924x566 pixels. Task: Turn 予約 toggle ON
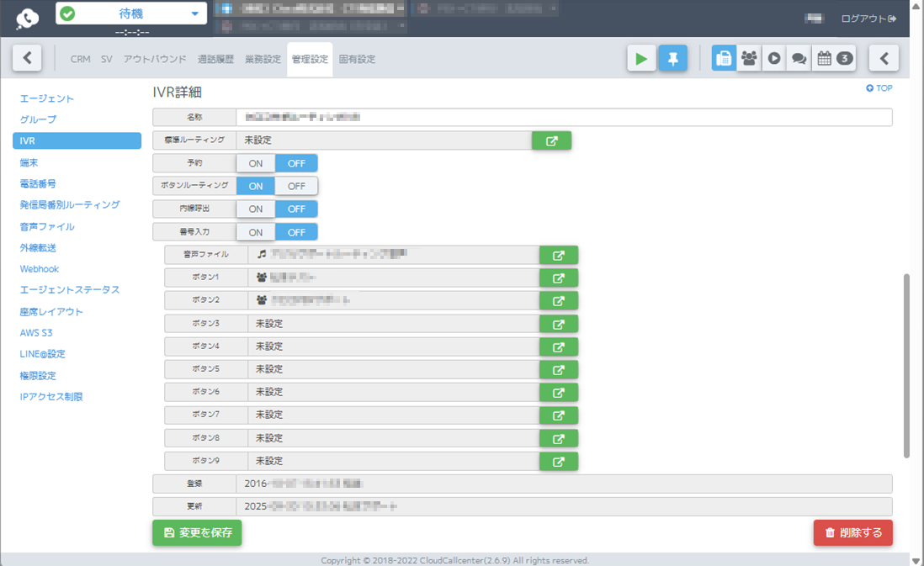coord(256,163)
